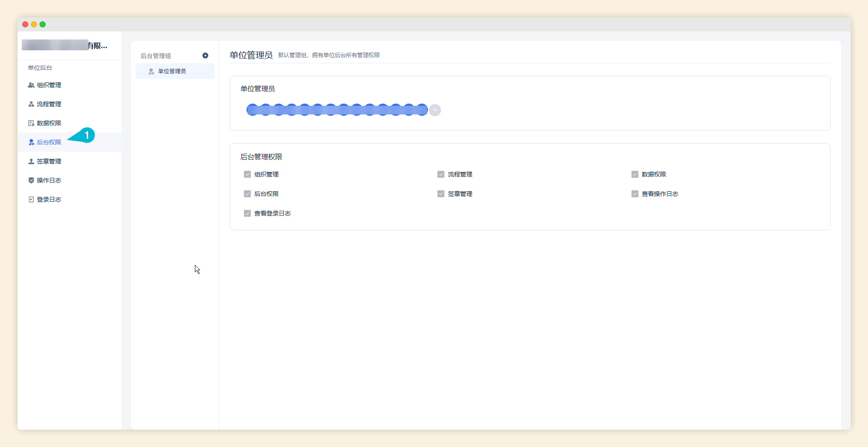Uncheck the 查看登录日志 checkbox
This screenshot has width=868, height=447.
[x=247, y=213]
